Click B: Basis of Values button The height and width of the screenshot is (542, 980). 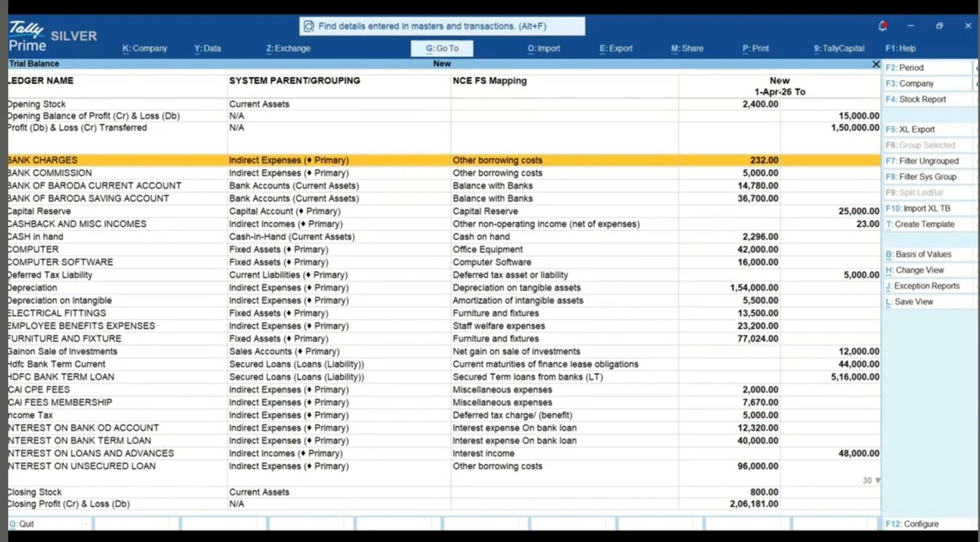click(x=929, y=254)
